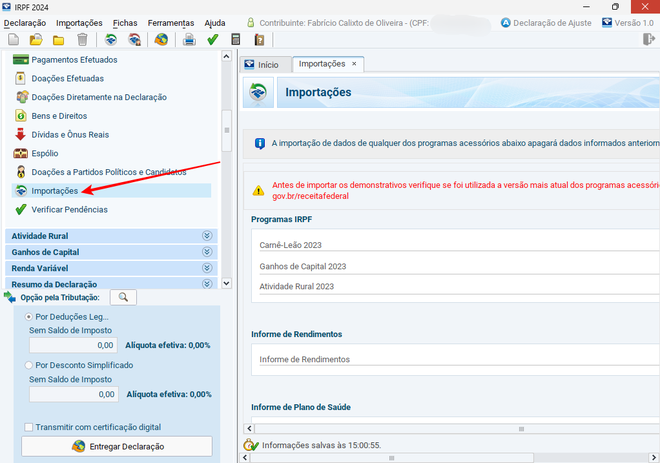Click the yellow closed folder toolbar icon
Image resolution: width=660 pixels, height=463 pixels.
coord(59,40)
